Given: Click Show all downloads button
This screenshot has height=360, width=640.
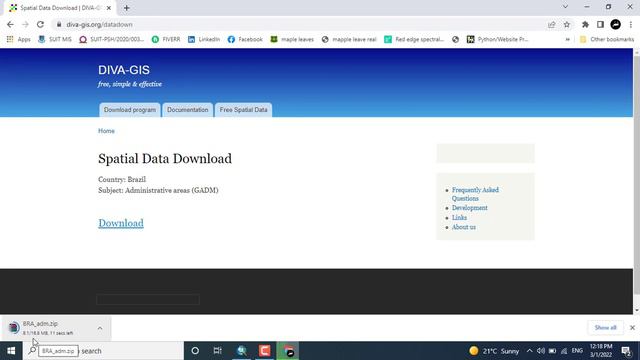Looking at the screenshot, I should pos(605,327).
